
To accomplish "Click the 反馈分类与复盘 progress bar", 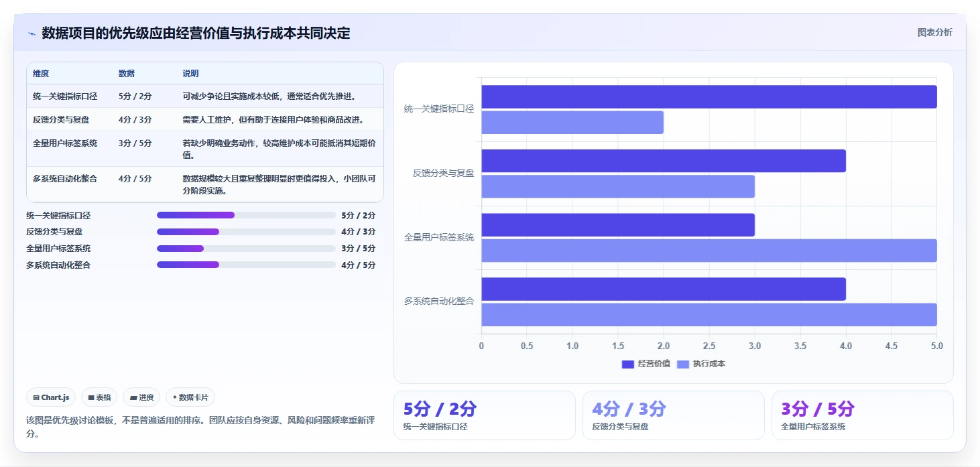I will coord(246,232).
